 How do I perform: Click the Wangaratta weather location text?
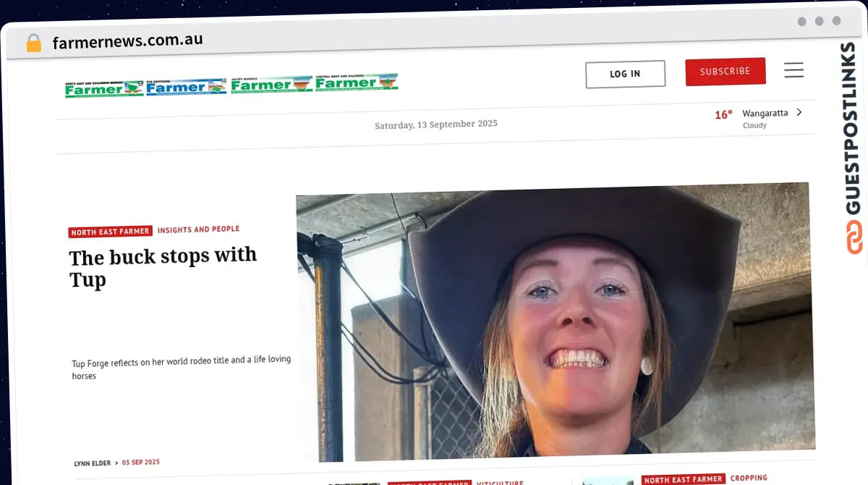(765, 113)
